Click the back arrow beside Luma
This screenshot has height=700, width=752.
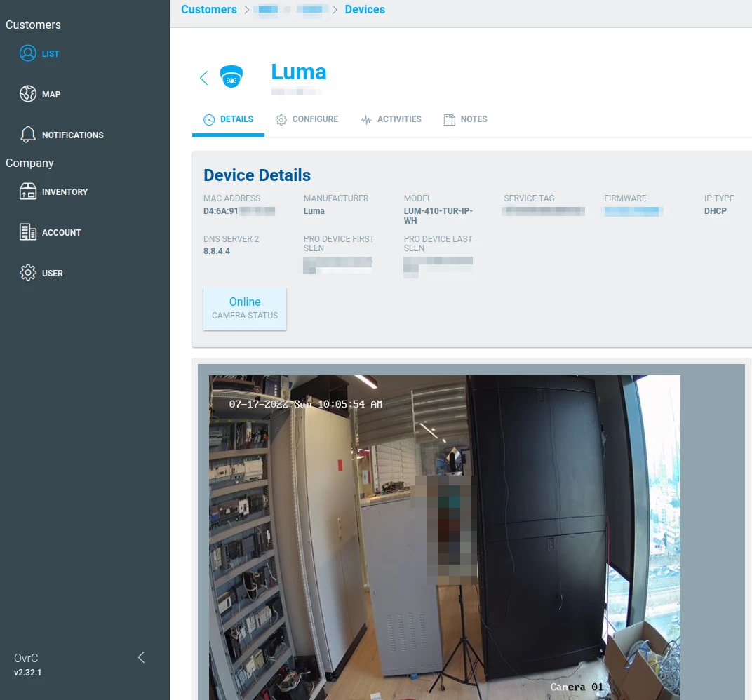(204, 78)
